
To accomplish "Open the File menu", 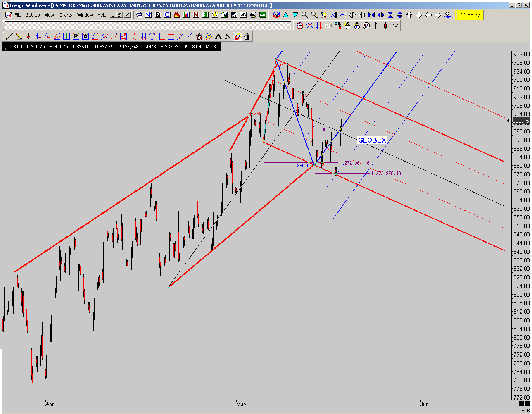I will (x=18, y=15).
